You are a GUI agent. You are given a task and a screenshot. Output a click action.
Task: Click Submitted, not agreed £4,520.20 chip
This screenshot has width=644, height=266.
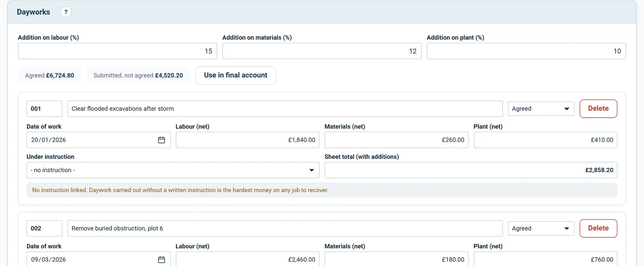coord(138,75)
